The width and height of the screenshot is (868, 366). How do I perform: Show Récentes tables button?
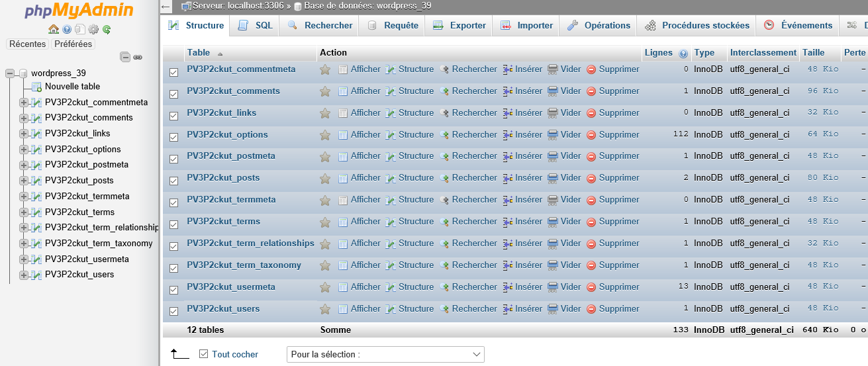point(28,44)
